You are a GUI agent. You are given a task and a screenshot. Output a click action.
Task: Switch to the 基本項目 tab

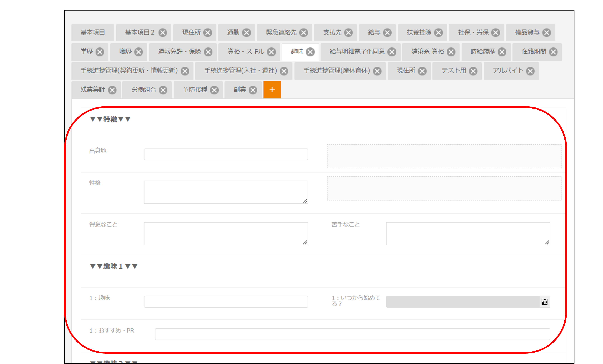tap(93, 32)
